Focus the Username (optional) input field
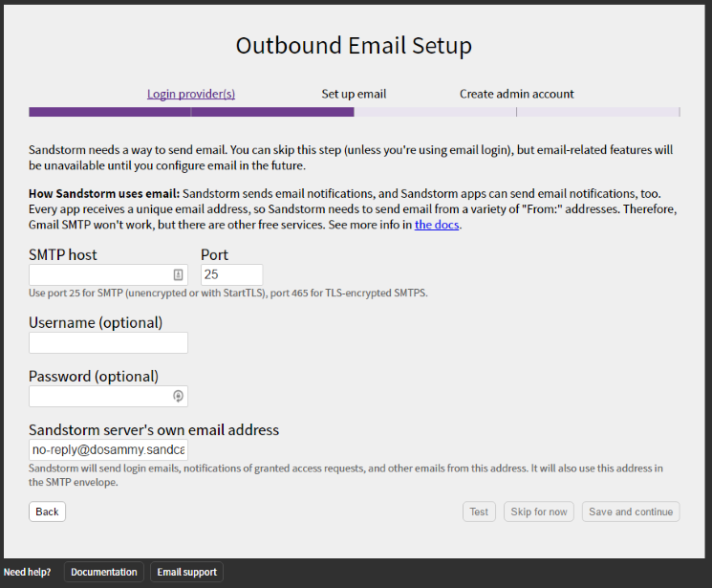712x588 pixels. (x=108, y=342)
